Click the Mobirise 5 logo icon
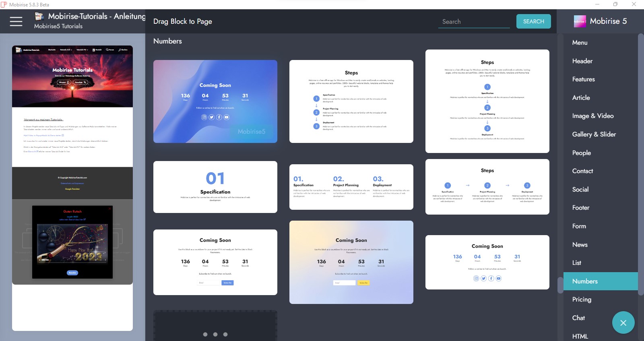The height and width of the screenshot is (341, 644). (x=580, y=21)
